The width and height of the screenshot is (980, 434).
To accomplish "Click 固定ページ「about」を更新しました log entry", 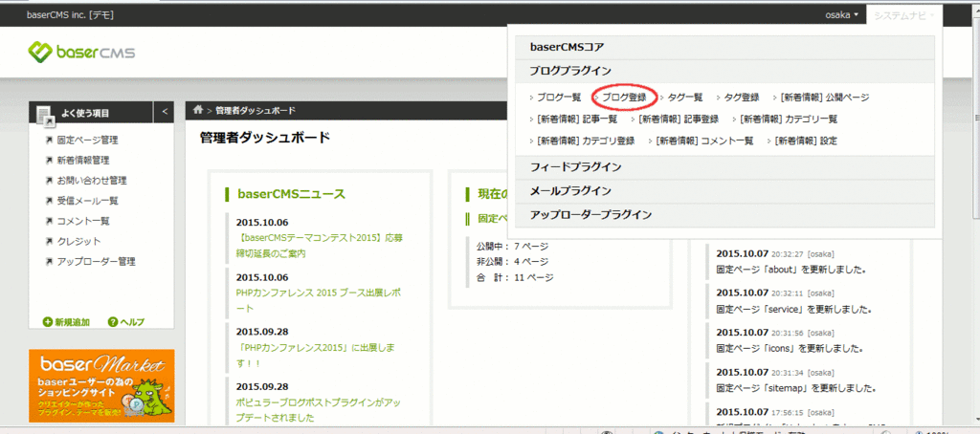I will coord(791,271).
